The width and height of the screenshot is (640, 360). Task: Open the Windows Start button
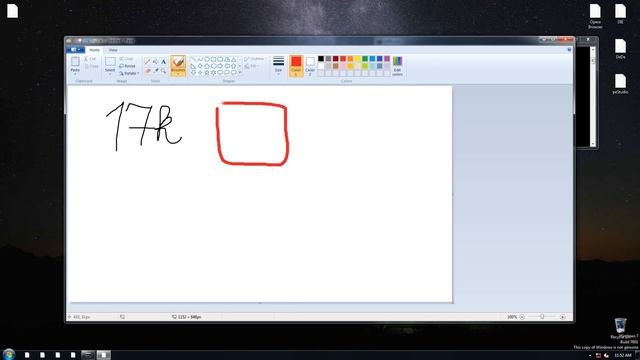pyautogui.click(x=9, y=354)
